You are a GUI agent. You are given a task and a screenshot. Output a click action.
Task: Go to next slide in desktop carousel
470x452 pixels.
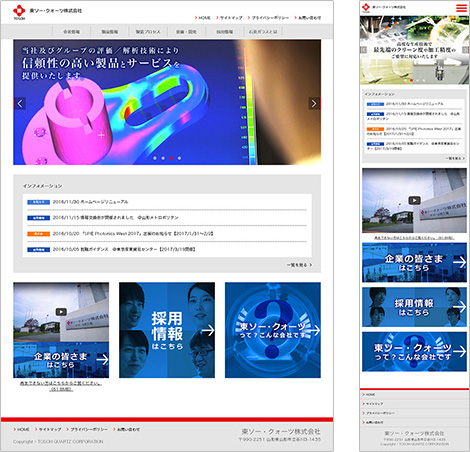314,104
